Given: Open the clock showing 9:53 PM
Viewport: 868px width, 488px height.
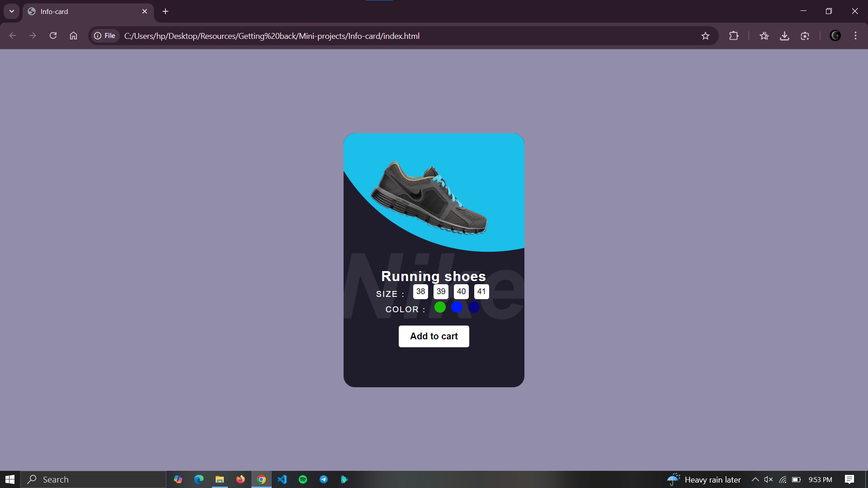Looking at the screenshot, I should click(820, 479).
